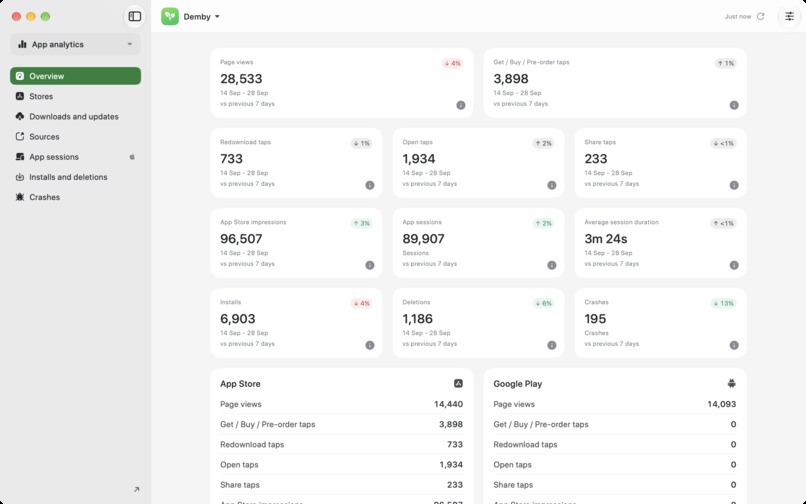This screenshot has width=806, height=504.
Task: Click the App sessions sidebar icon
Action: pyautogui.click(x=20, y=157)
